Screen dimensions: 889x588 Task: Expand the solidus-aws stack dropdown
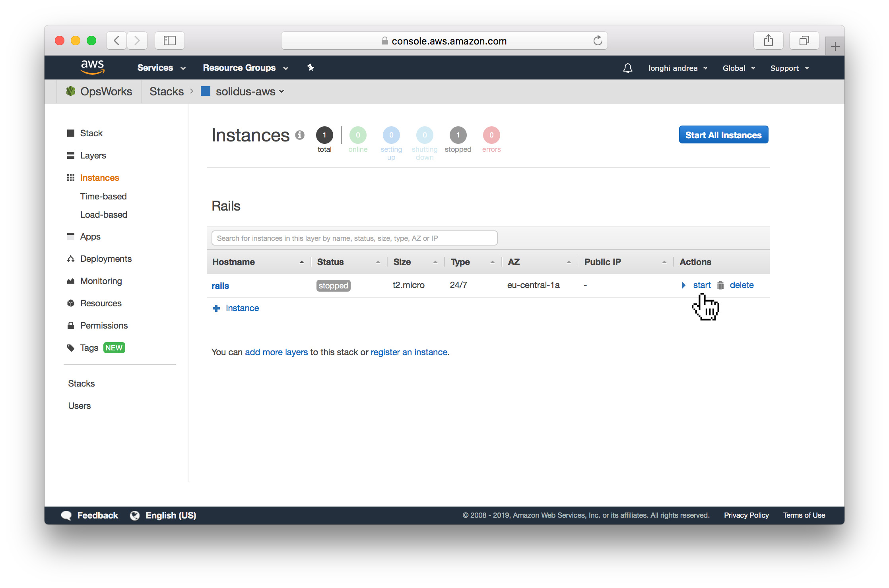pos(281,91)
